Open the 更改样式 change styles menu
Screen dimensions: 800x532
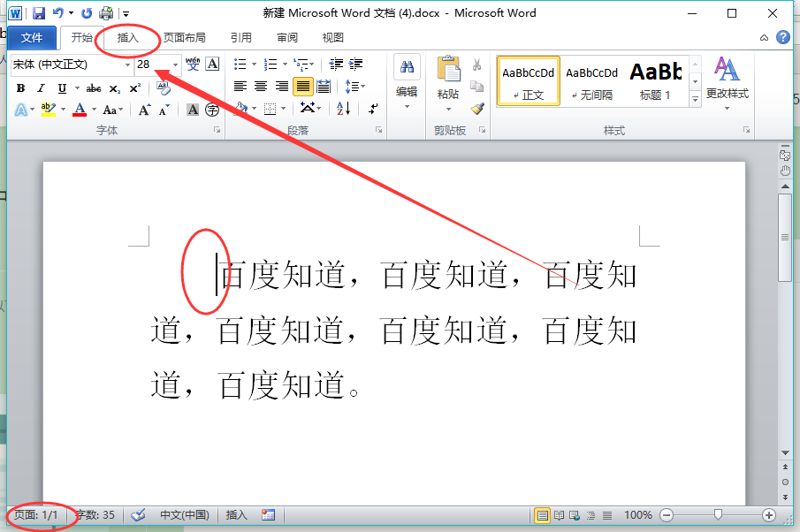[x=727, y=84]
